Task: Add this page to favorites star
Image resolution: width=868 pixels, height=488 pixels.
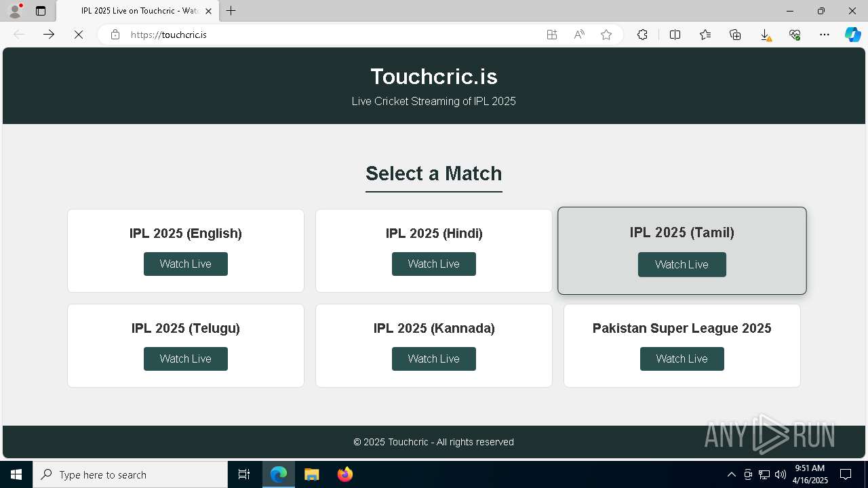Action: tap(606, 35)
